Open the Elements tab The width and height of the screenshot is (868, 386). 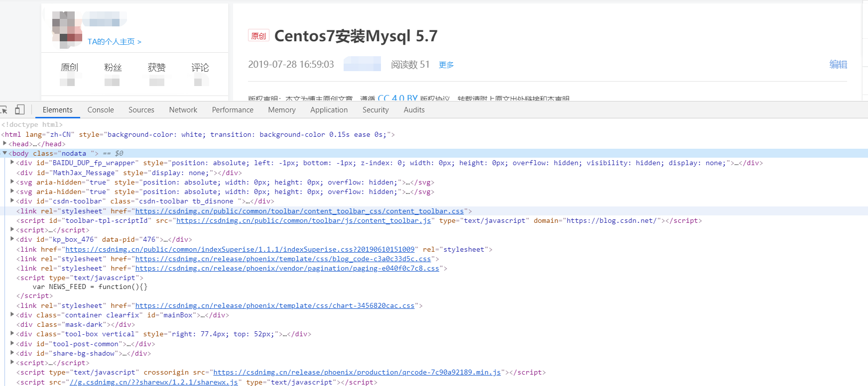pyautogui.click(x=57, y=110)
